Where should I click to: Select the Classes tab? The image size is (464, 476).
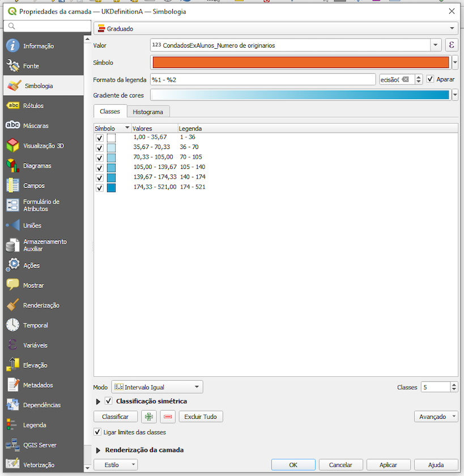point(110,112)
